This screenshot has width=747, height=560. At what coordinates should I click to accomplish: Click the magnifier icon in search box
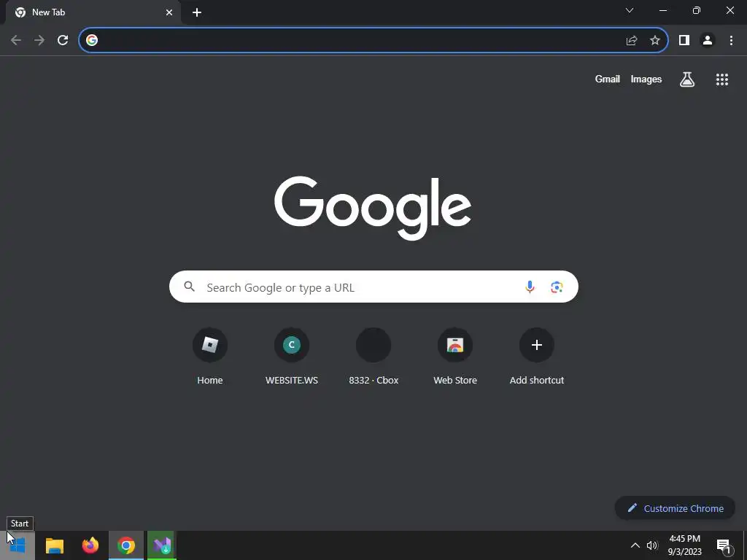tap(190, 287)
